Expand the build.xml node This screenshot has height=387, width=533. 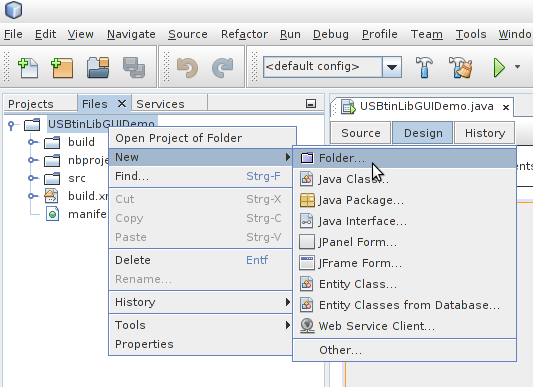(x=32, y=196)
